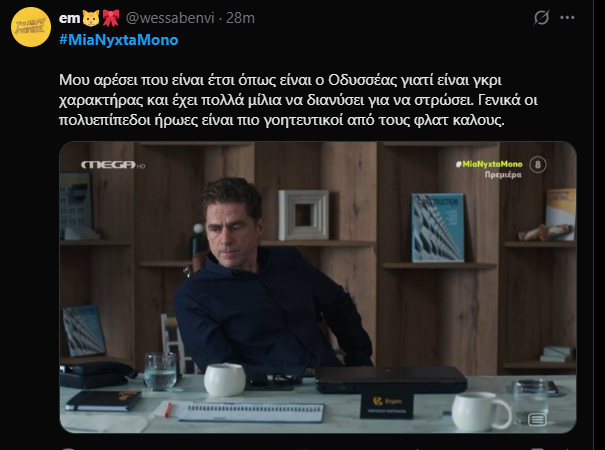
Task: Click the red ribbon bow emoji
Action: (x=111, y=18)
